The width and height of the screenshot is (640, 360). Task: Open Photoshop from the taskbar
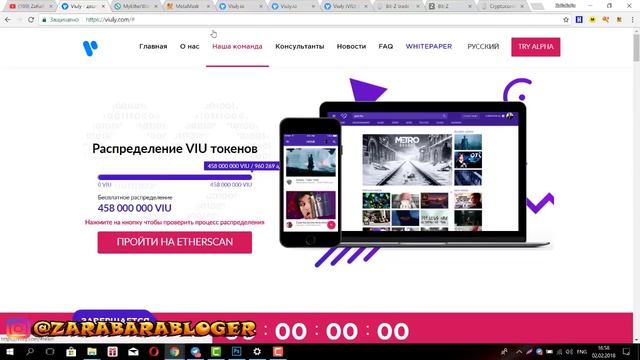point(236,351)
